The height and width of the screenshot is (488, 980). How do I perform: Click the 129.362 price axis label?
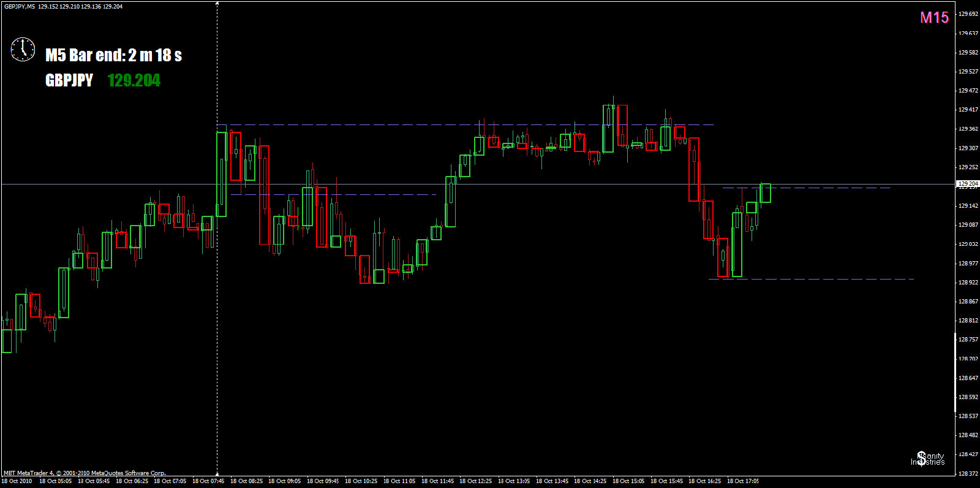click(968, 129)
